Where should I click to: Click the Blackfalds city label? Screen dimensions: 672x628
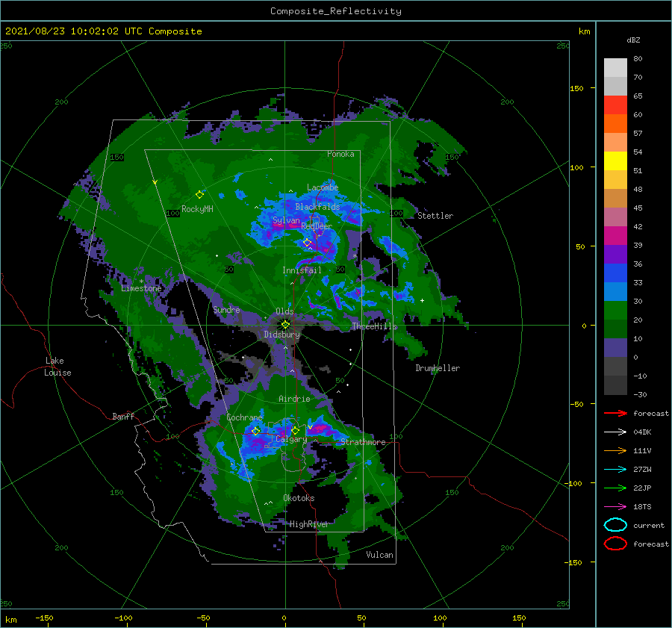(x=317, y=207)
